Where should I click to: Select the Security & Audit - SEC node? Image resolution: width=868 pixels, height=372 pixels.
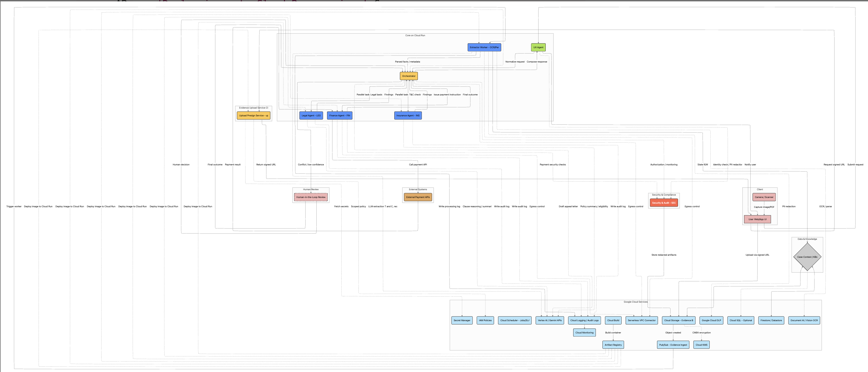[x=664, y=203]
